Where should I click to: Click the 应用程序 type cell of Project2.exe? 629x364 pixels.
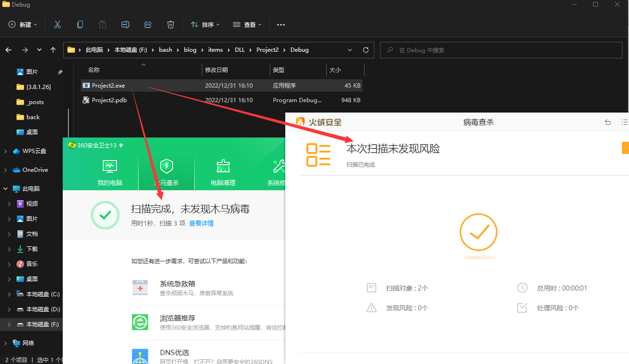284,86
